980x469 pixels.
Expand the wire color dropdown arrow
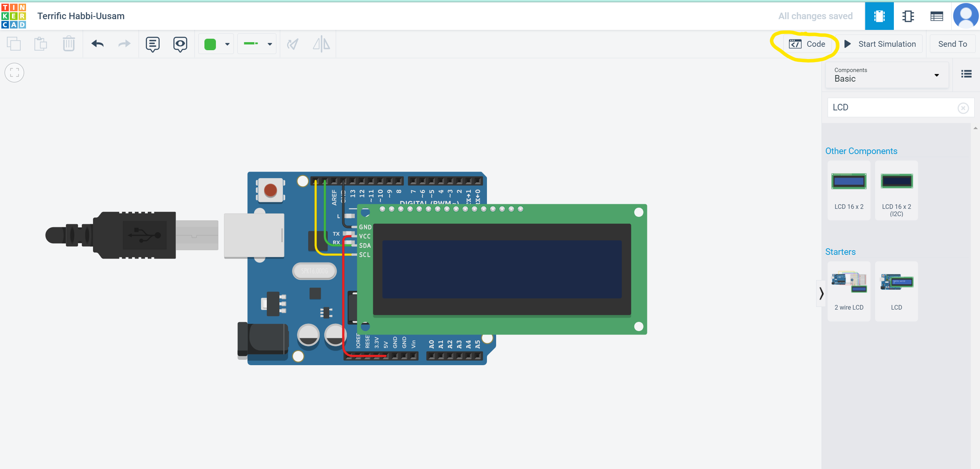pos(227,44)
